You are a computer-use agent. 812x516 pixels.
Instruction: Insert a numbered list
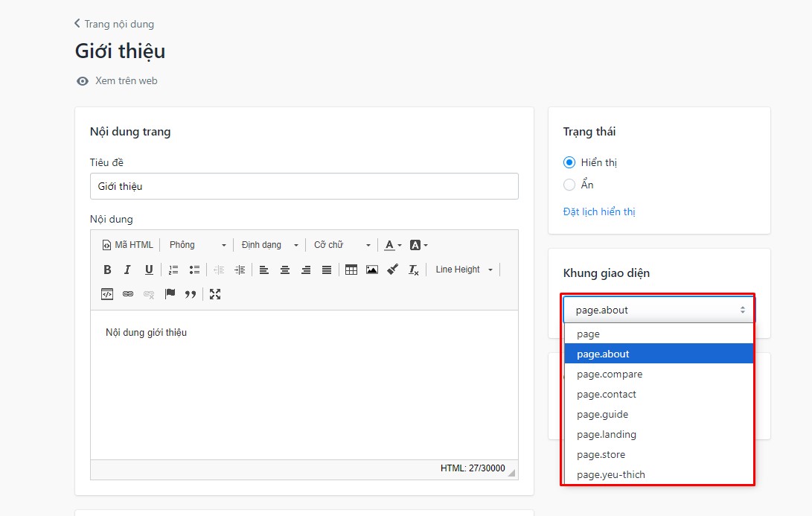[x=173, y=270]
